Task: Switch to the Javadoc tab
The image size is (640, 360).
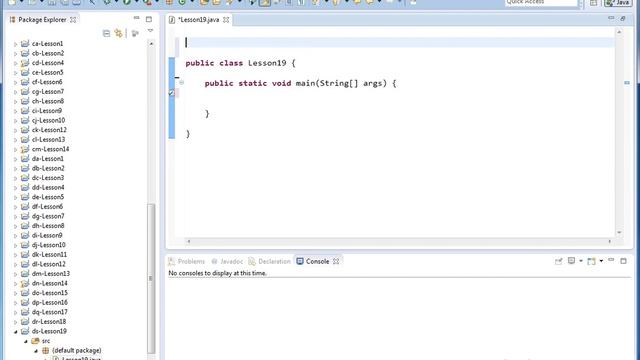Action: (227, 261)
